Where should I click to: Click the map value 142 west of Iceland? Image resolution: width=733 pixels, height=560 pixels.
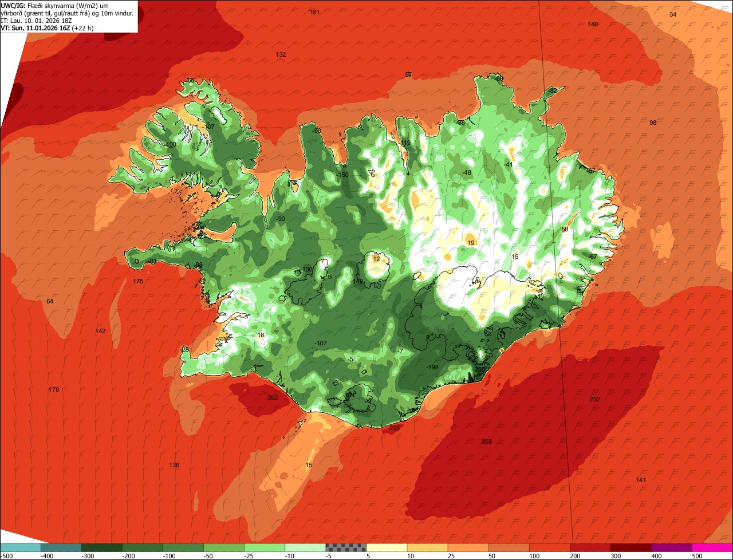coord(101,331)
